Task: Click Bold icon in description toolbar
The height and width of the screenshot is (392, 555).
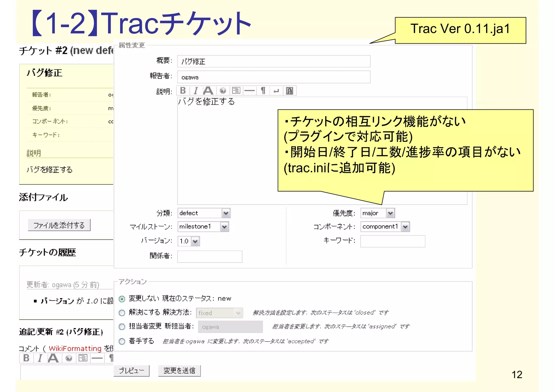Action: coord(183,90)
